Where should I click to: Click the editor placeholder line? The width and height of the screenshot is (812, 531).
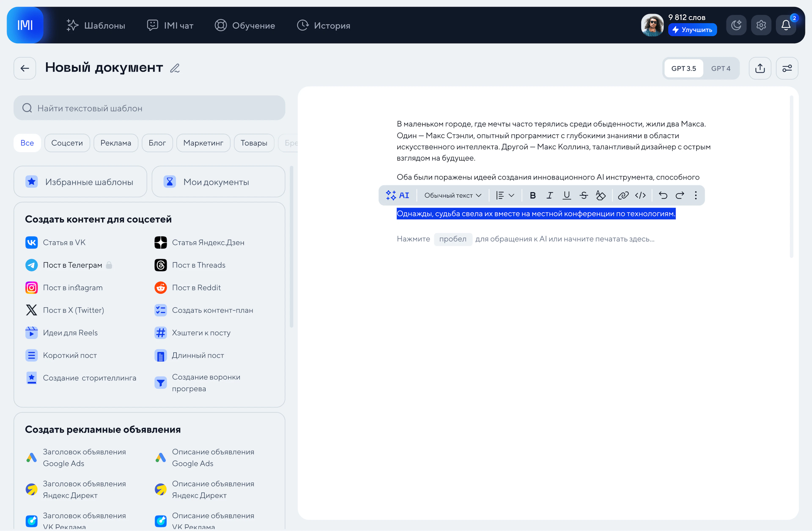[525, 239]
